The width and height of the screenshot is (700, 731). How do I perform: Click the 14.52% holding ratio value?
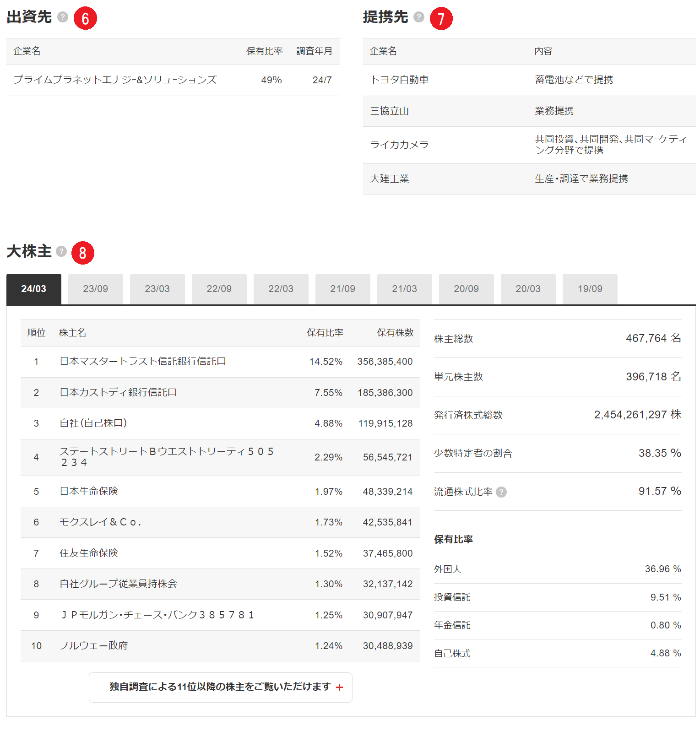[326, 362]
